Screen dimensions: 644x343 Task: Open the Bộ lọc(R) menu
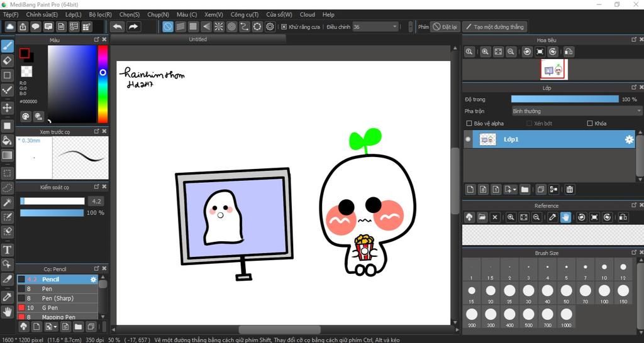pos(100,14)
